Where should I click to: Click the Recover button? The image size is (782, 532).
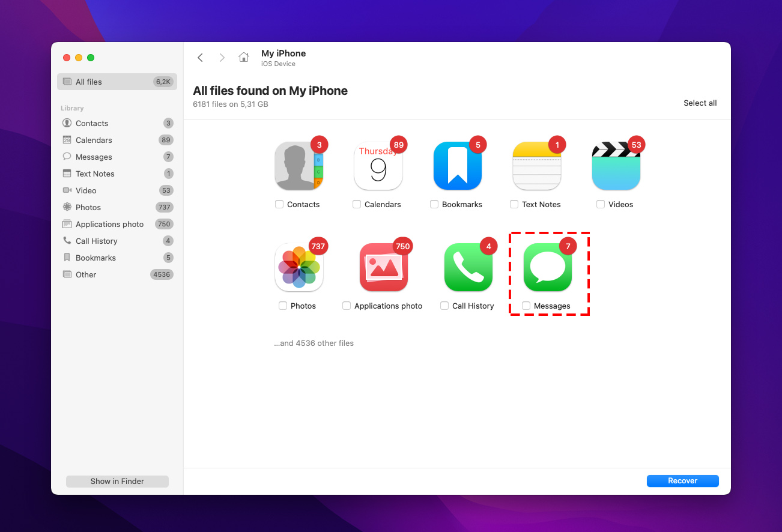pyautogui.click(x=683, y=481)
